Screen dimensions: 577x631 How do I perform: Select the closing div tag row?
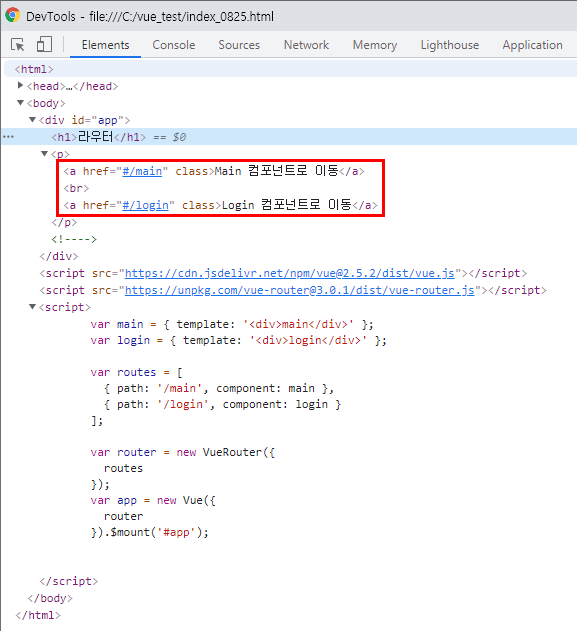[x=59, y=256]
